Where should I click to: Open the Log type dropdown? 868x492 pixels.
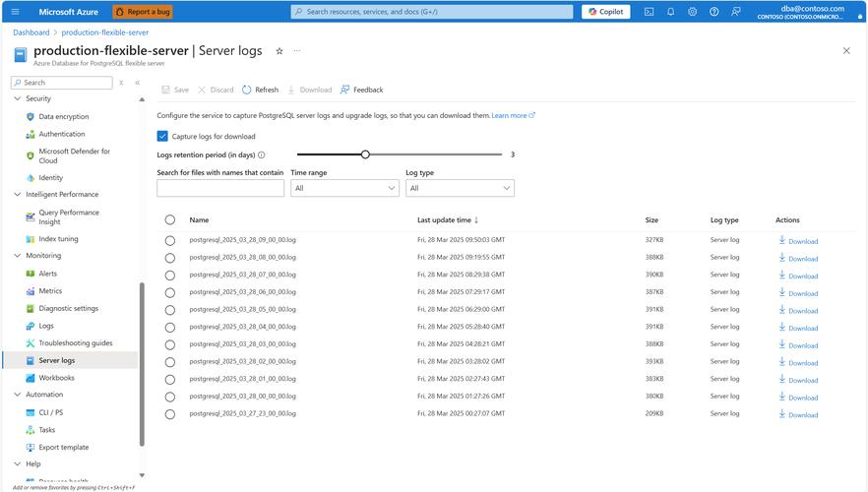[x=460, y=188]
